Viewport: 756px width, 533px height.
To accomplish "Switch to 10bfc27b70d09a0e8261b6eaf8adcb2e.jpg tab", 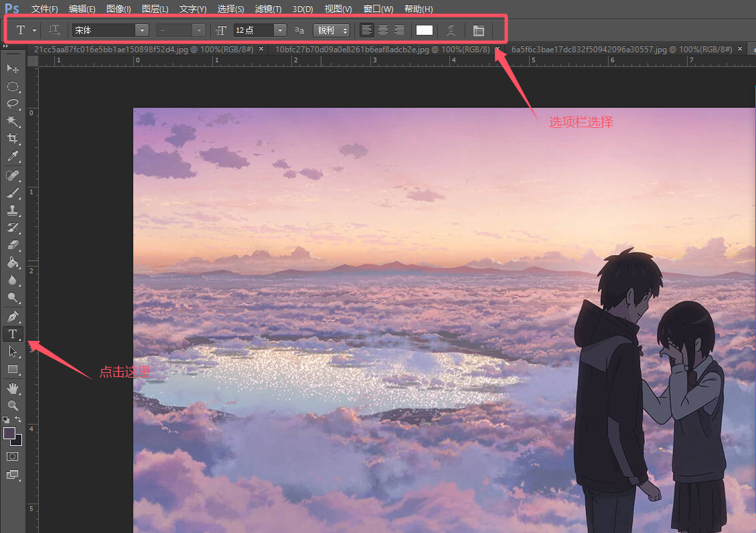I will coord(382,49).
